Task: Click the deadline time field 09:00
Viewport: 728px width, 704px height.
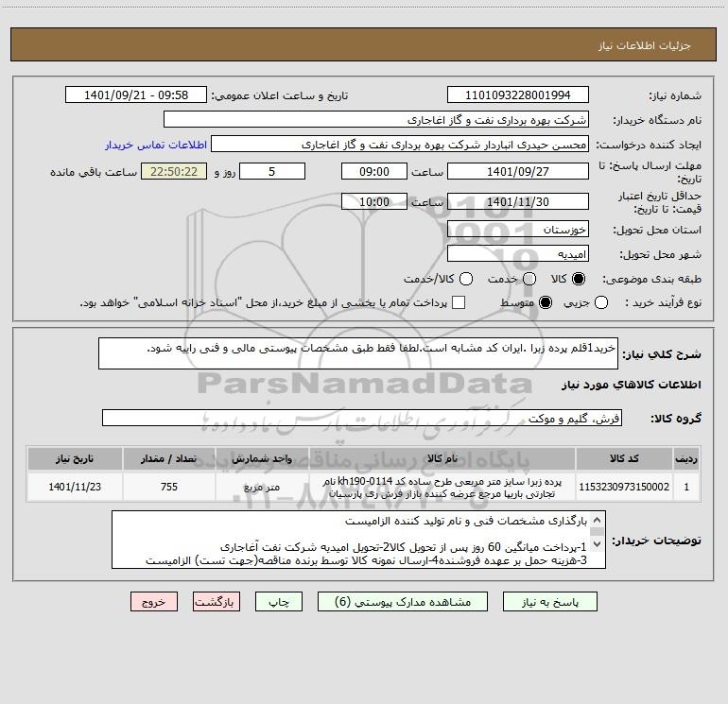Action: [374, 171]
